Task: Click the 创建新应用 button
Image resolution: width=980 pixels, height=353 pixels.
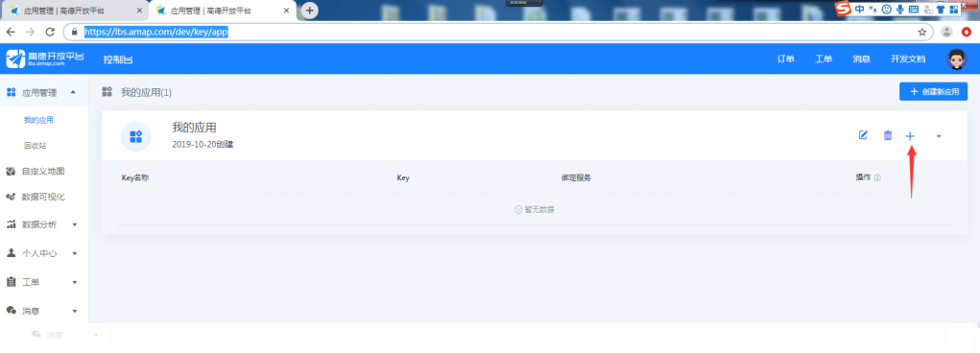Action: point(933,91)
